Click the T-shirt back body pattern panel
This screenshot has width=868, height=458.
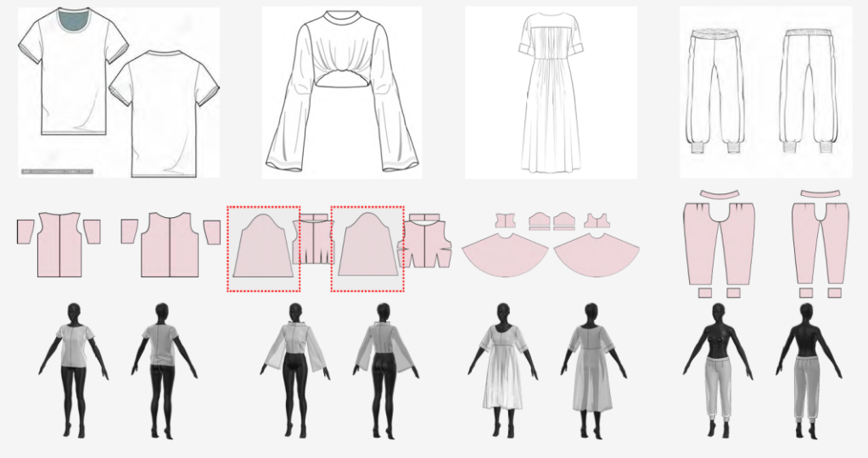pyautogui.click(x=170, y=244)
